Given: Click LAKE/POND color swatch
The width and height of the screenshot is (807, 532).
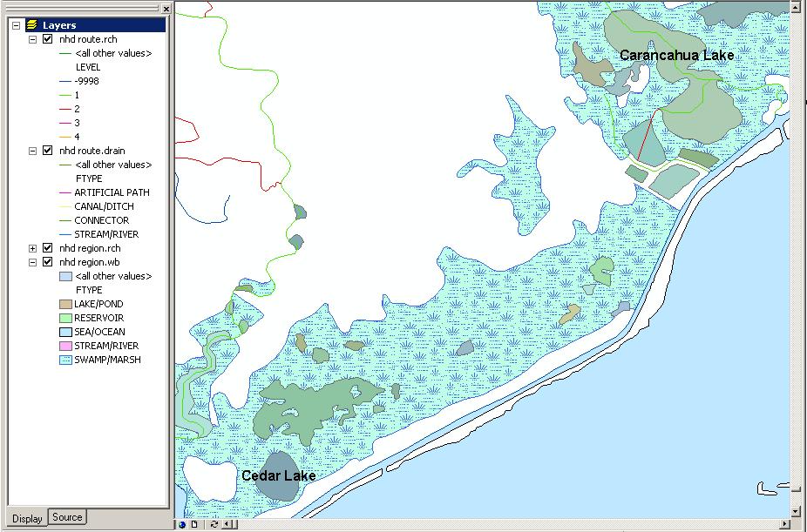Looking at the screenshot, I should (65, 304).
